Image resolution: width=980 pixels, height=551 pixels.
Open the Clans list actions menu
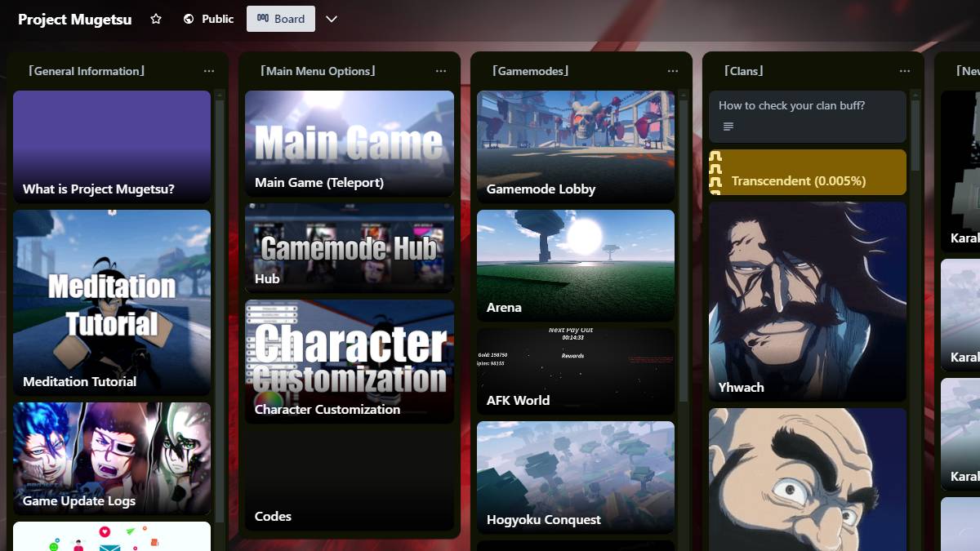point(905,71)
